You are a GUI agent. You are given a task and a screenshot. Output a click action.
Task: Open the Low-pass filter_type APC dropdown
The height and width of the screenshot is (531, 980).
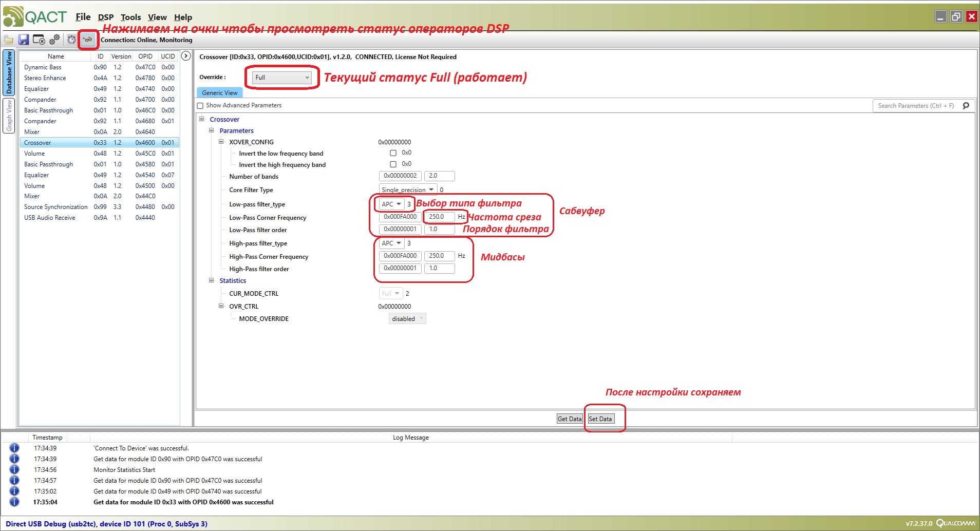(x=391, y=204)
